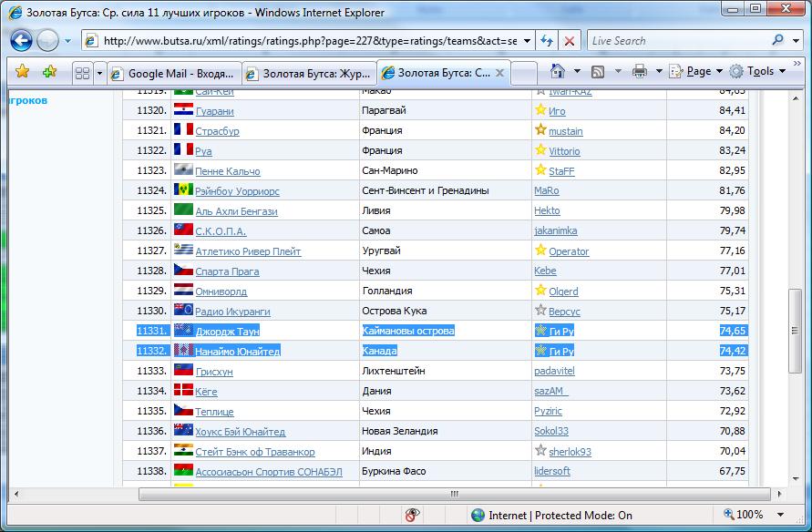Click the Home page icon
Screen dimensions: 812x532
tap(558, 71)
